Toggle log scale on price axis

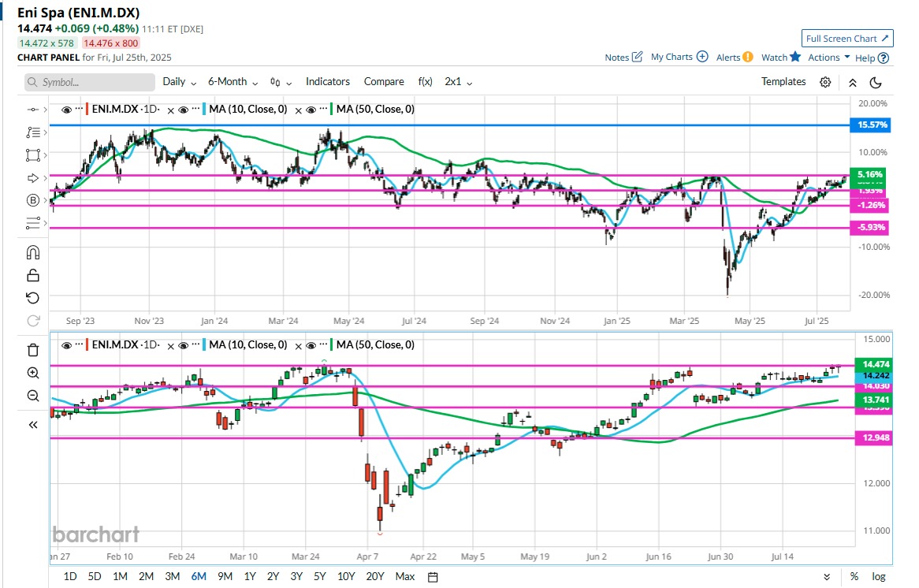coord(879,577)
